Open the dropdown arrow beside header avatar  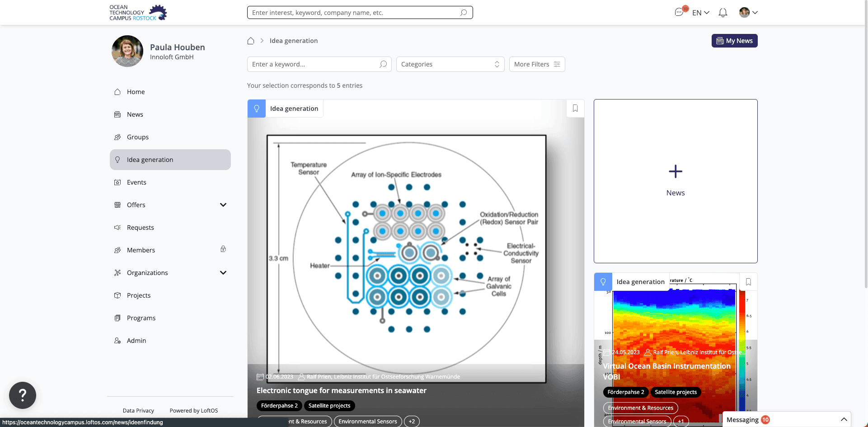[x=755, y=13]
